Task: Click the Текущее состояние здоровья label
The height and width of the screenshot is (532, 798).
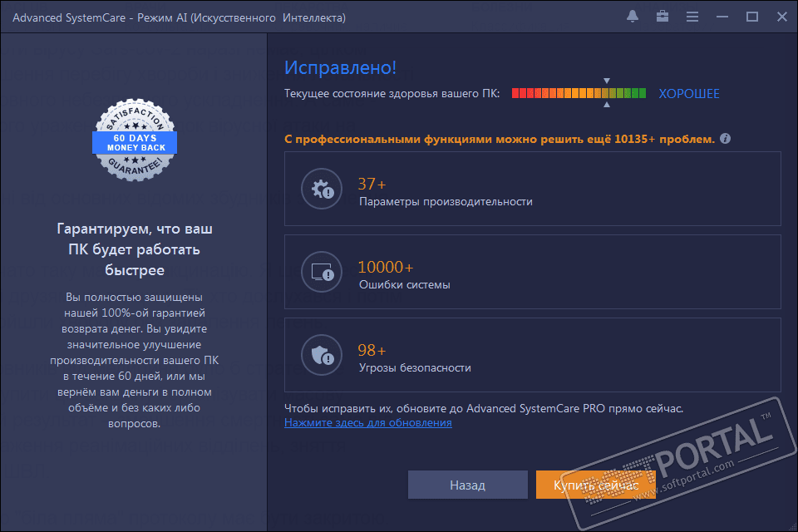Action: point(392,94)
